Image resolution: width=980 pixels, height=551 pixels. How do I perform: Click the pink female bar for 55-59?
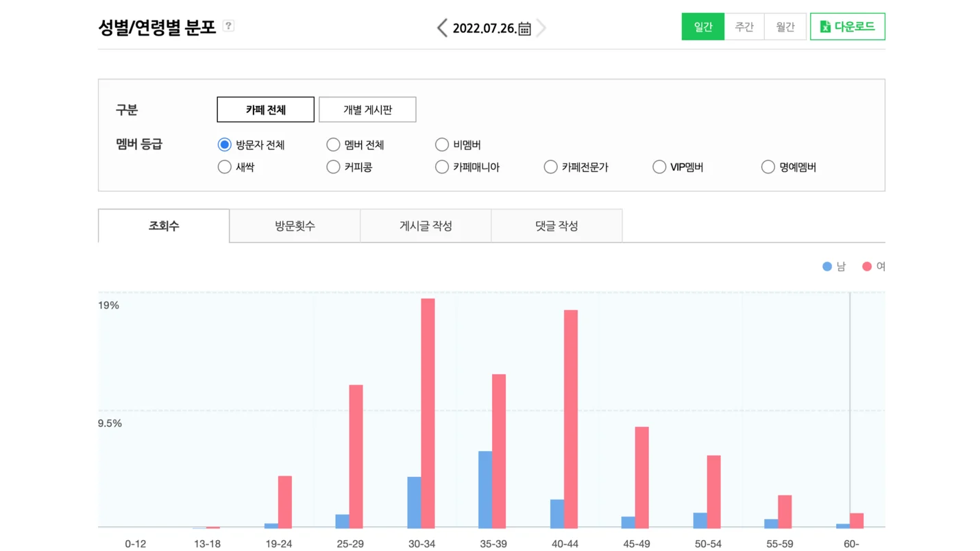coord(785,511)
